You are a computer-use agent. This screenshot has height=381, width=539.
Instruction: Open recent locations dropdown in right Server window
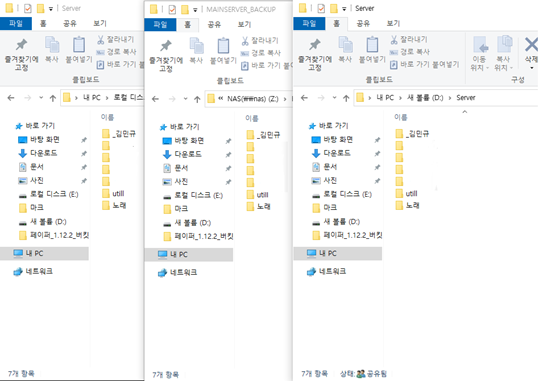tap(334, 98)
